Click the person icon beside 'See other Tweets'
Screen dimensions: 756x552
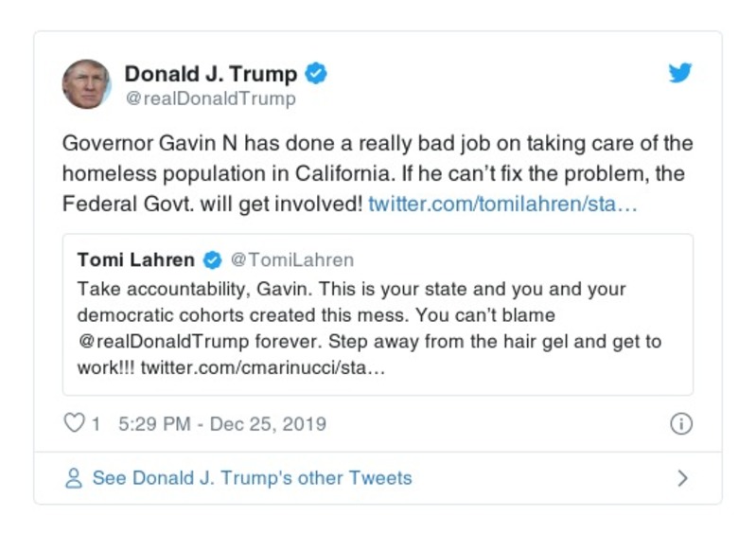[x=74, y=478]
